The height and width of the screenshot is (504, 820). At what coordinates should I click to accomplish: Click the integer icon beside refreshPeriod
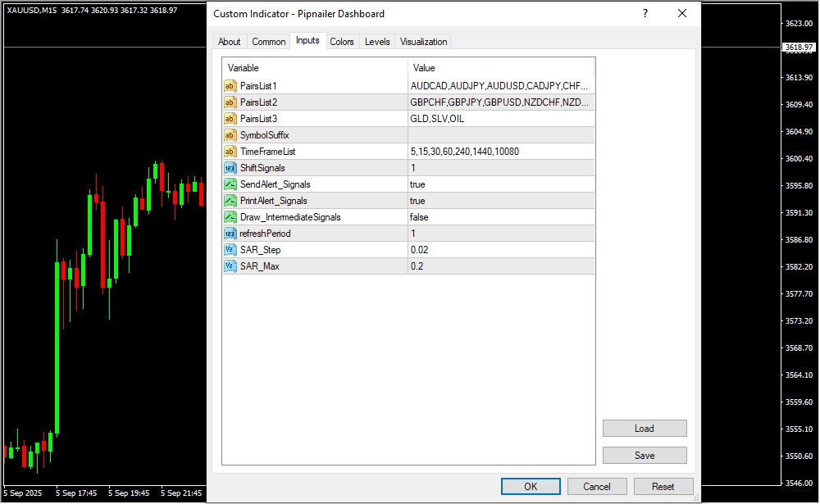(x=230, y=234)
